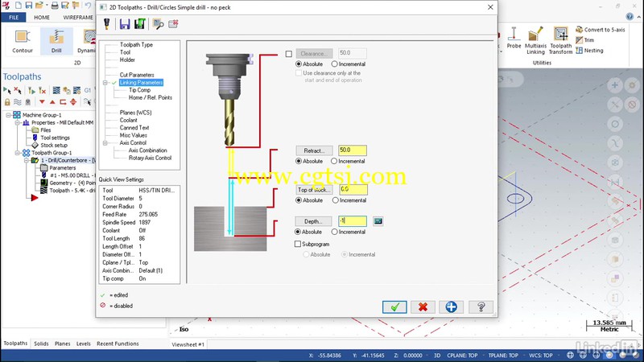
Task: Collapse Properties - Mill Default MM node
Action: (17, 122)
